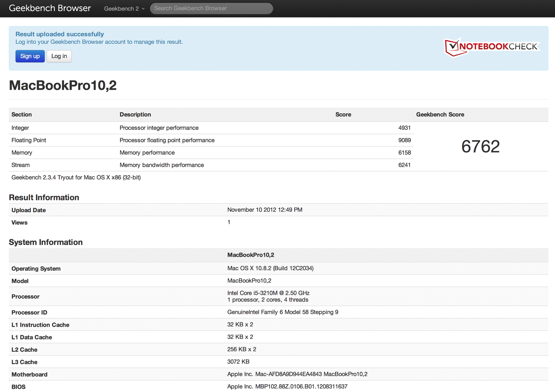The image size is (555, 392).
Task: Click the Log in button
Action: coord(59,56)
